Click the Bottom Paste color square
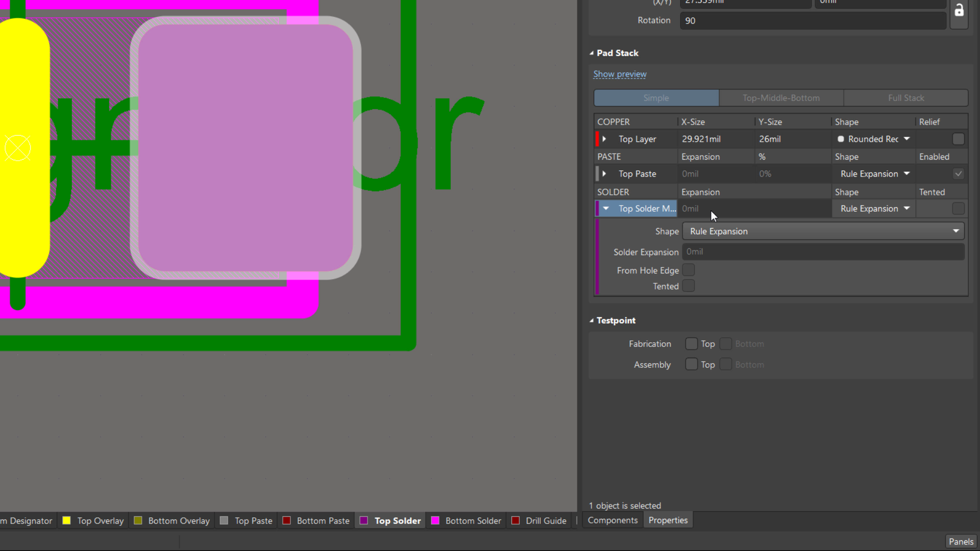Image resolution: width=980 pixels, height=551 pixels. (x=286, y=520)
